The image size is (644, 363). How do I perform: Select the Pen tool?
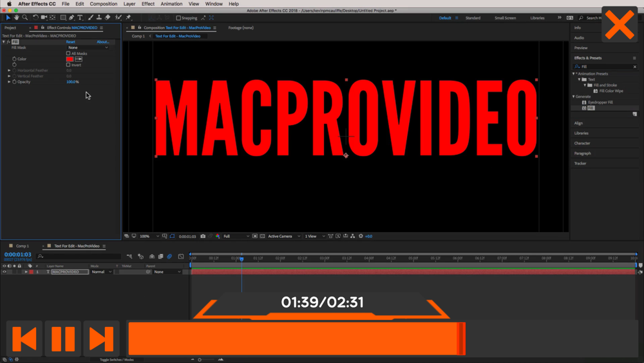click(71, 17)
